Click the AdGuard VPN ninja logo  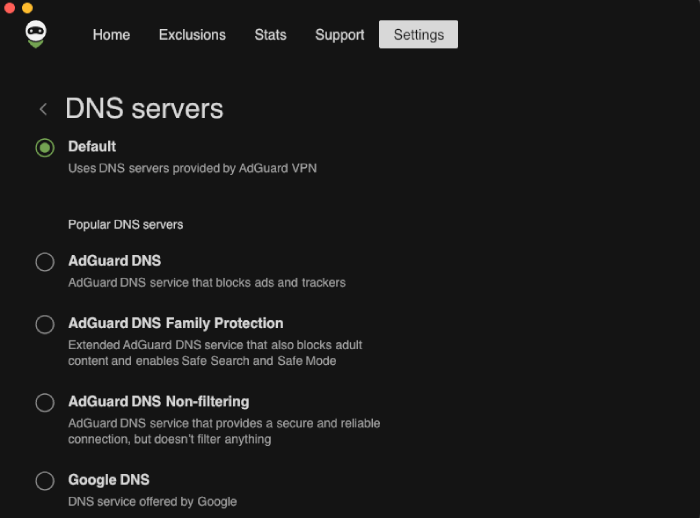(36, 34)
